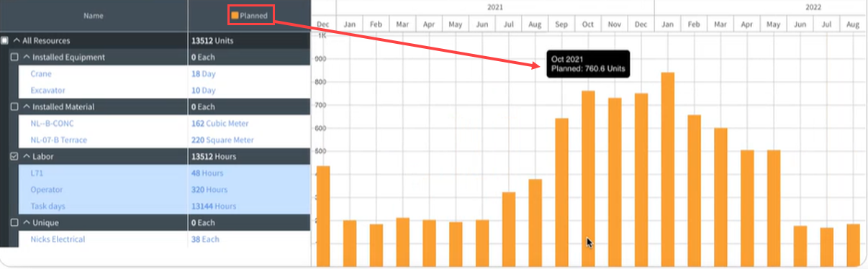The height and width of the screenshot is (269, 868).
Task: Click the March 2022 planned bar
Action: tap(720, 197)
